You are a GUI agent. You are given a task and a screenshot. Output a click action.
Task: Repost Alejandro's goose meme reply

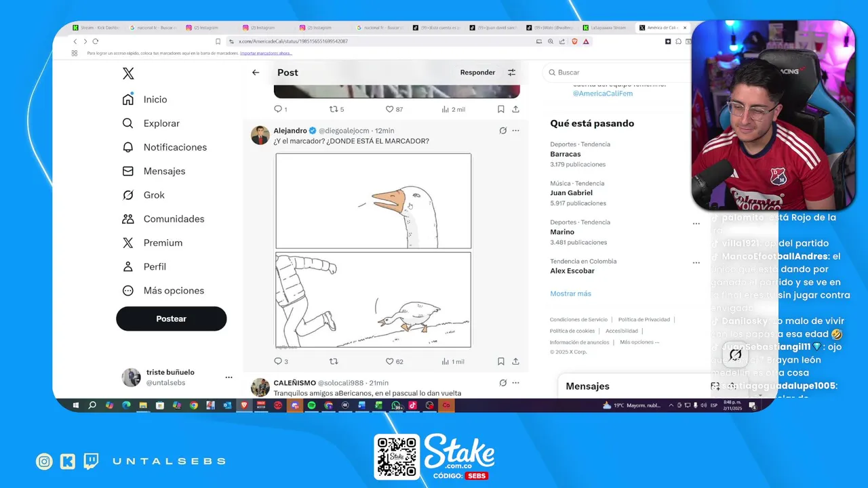[x=333, y=361]
